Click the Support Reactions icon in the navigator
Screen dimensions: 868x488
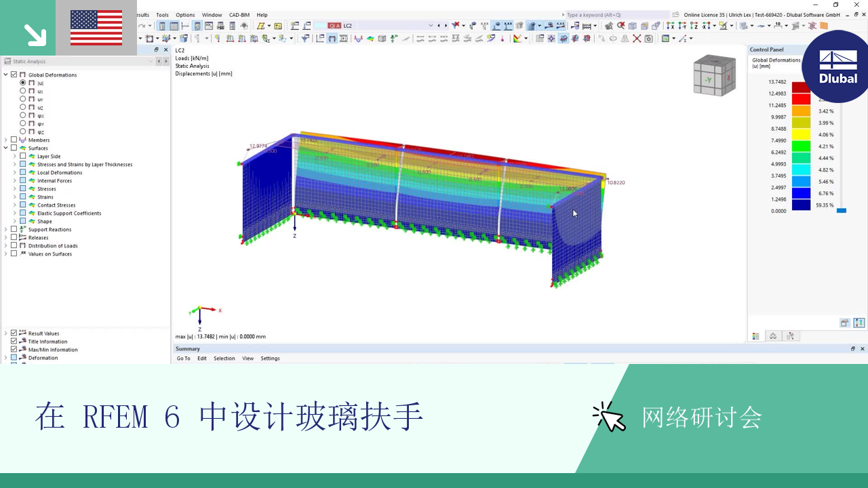[22, 229]
